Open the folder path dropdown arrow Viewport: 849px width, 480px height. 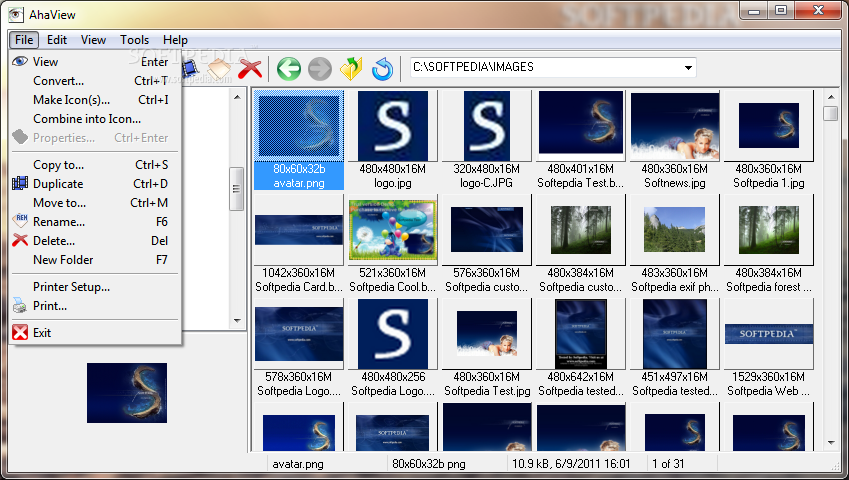click(x=688, y=68)
